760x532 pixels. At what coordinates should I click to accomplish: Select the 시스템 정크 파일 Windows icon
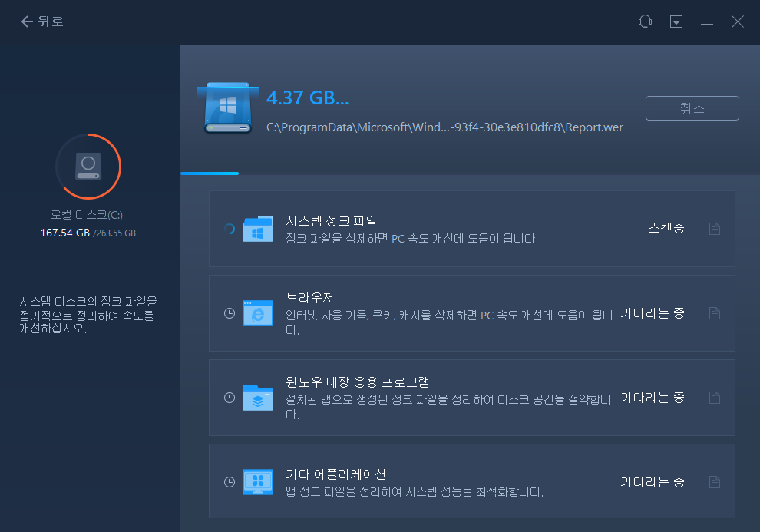pos(257,228)
